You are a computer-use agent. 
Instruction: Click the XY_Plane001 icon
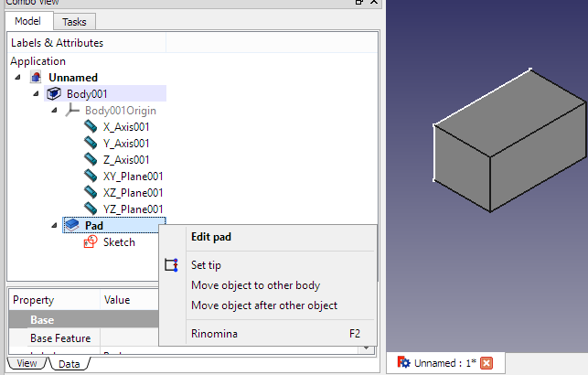click(x=91, y=176)
